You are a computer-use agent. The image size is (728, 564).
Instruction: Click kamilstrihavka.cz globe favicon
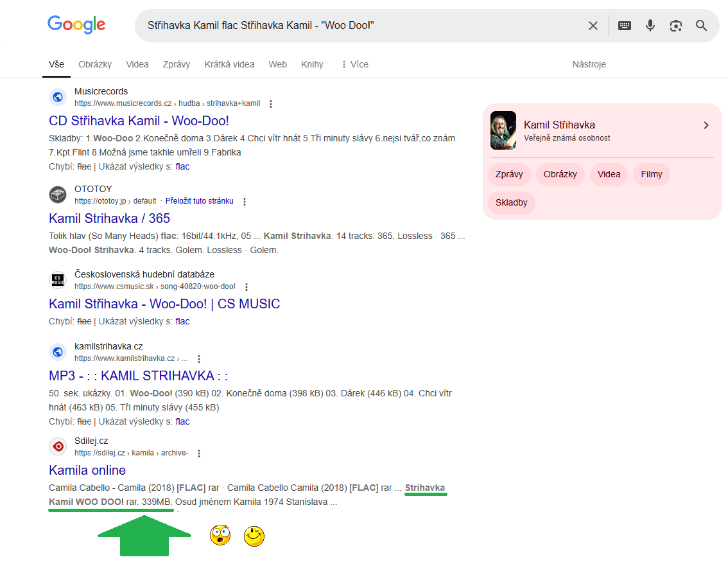58,352
